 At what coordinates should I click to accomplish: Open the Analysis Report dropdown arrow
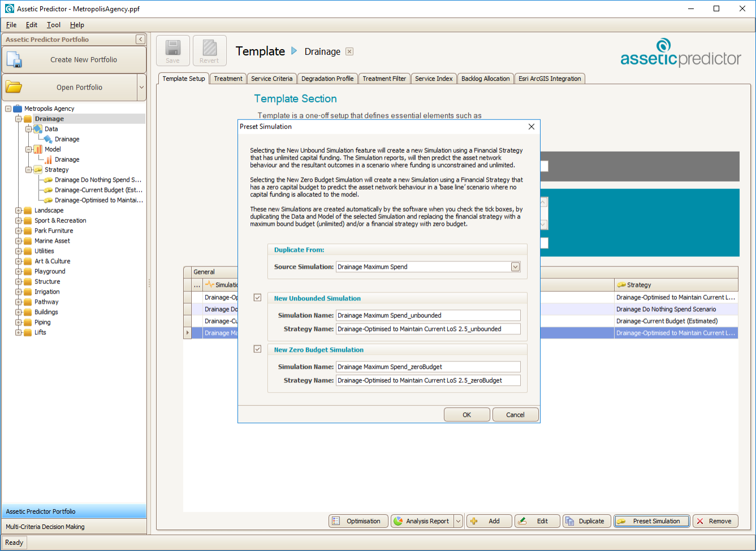coord(458,521)
